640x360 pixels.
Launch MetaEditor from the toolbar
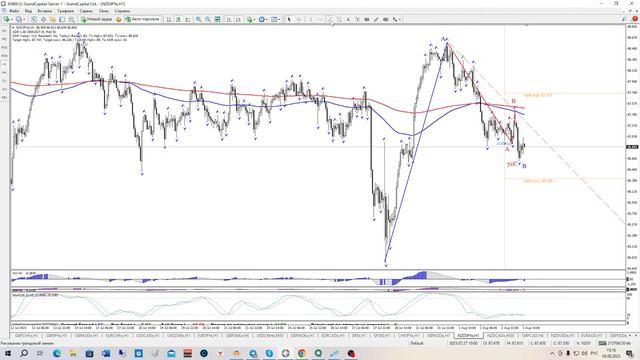[x=119, y=19]
